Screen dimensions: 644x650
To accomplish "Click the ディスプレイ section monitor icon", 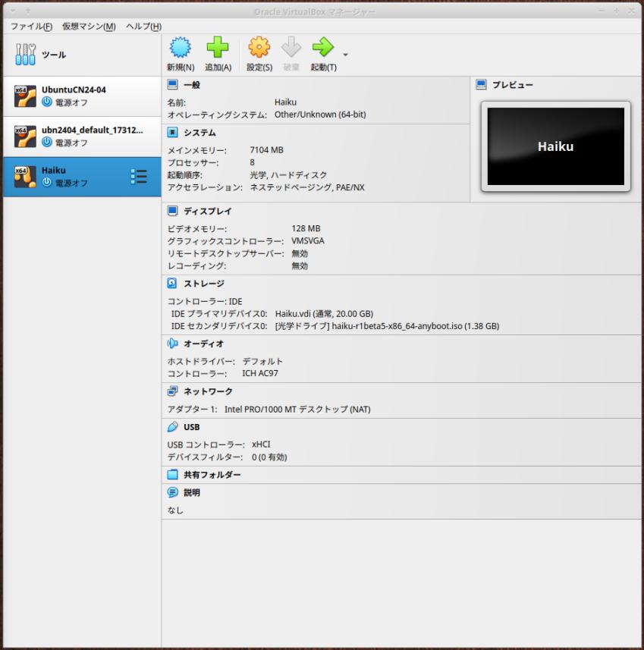I will 172,211.
